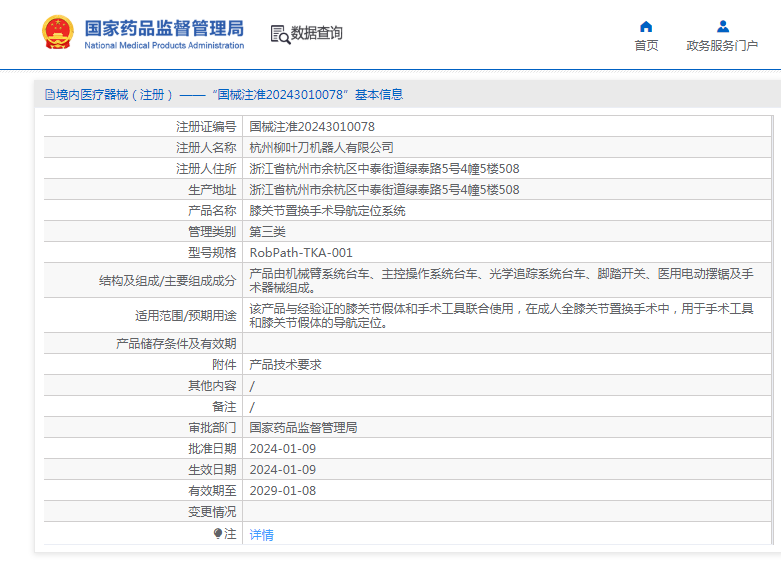Select 国家药品监督管理局 in 审批部门 row

point(303,427)
